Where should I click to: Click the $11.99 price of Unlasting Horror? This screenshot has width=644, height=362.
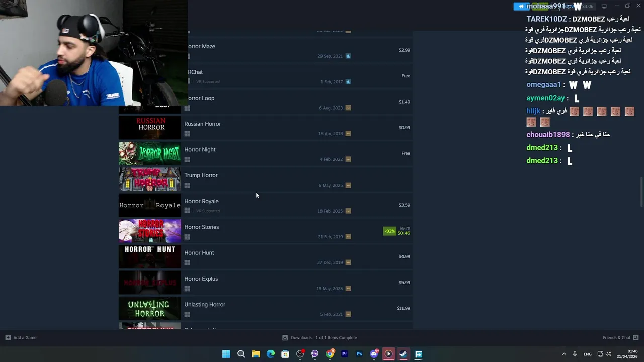[x=404, y=308]
